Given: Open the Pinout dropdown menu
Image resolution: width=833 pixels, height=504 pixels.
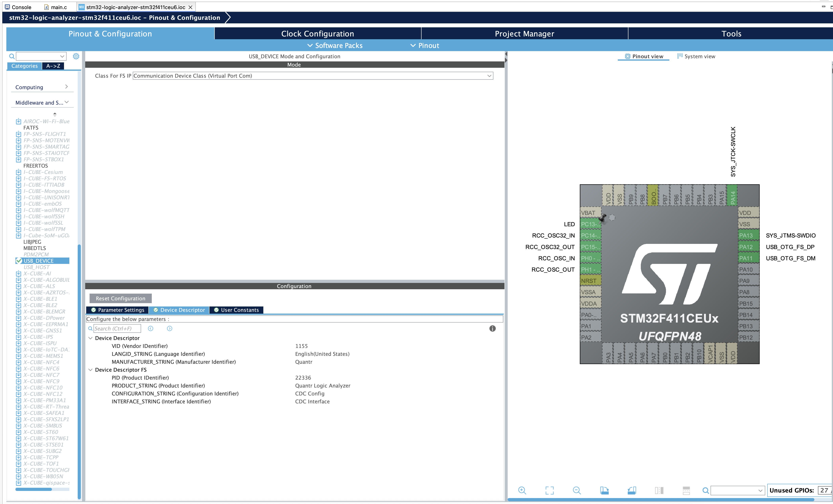Looking at the screenshot, I should [425, 46].
